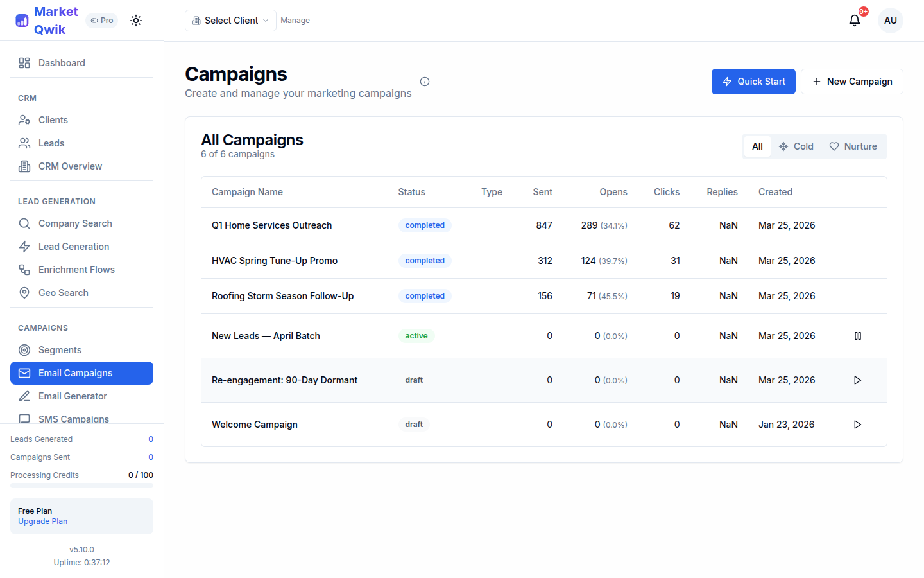Click the info icon next to Campaigns heading
Viewport: 924px width, 578px height.
[x=425, y=82]
